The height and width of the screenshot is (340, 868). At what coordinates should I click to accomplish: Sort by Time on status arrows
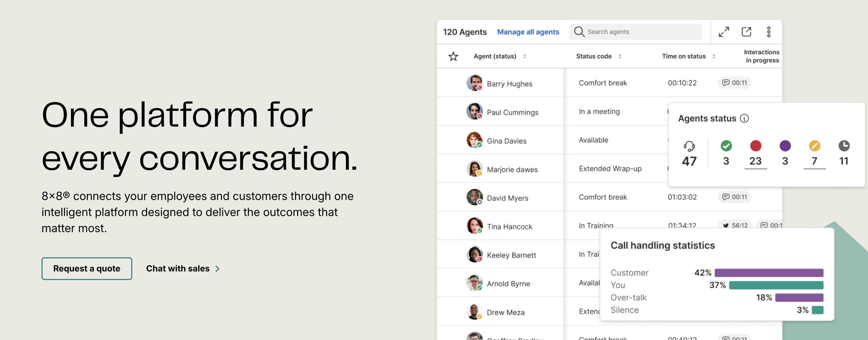[x=714, y=56]
